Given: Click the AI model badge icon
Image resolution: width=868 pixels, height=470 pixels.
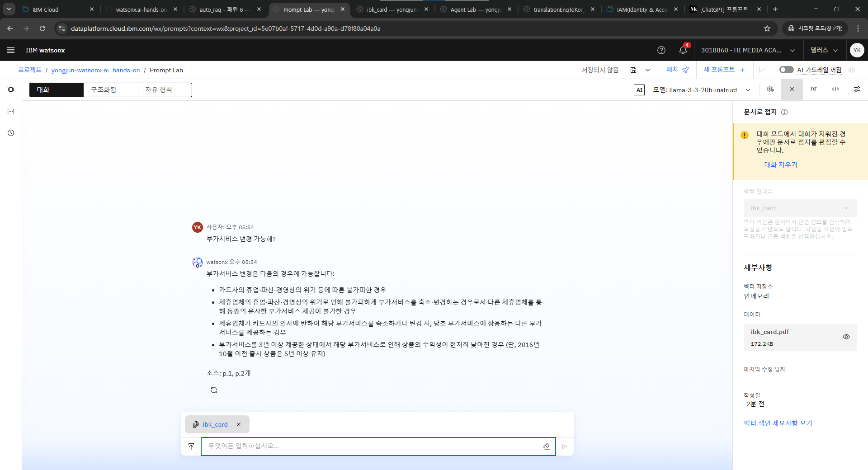Looking at the screenshot, I should pos(639,90).
